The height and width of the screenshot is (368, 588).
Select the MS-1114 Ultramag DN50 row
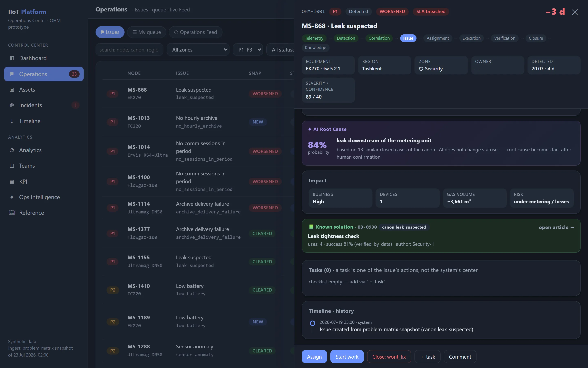click(x=198, y=208)
